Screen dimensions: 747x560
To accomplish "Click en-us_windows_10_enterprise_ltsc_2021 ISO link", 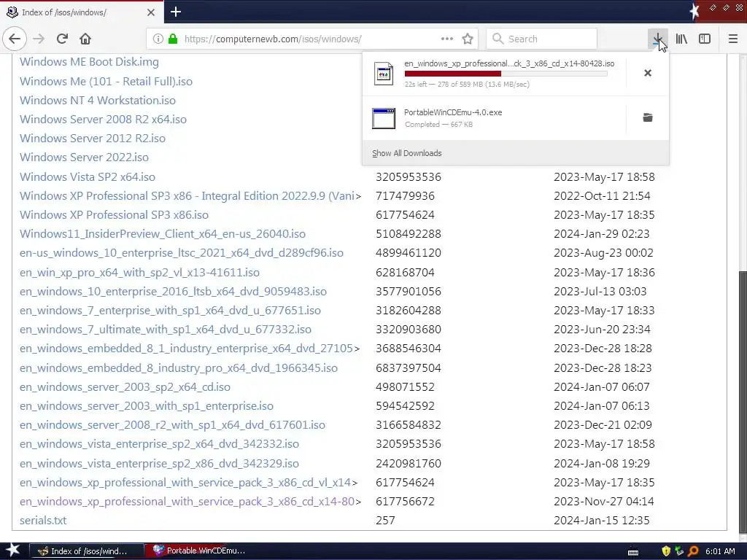I will [182, 253].
